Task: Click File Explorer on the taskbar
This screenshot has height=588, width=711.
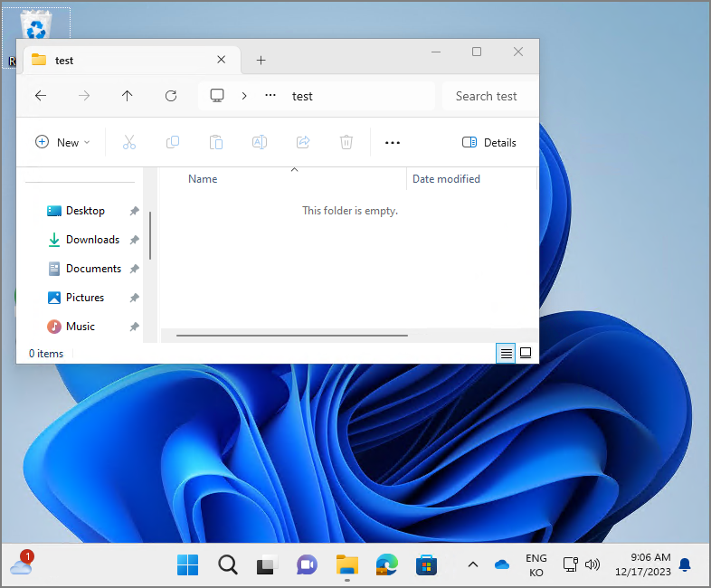Action: click(x=347, y=564)
